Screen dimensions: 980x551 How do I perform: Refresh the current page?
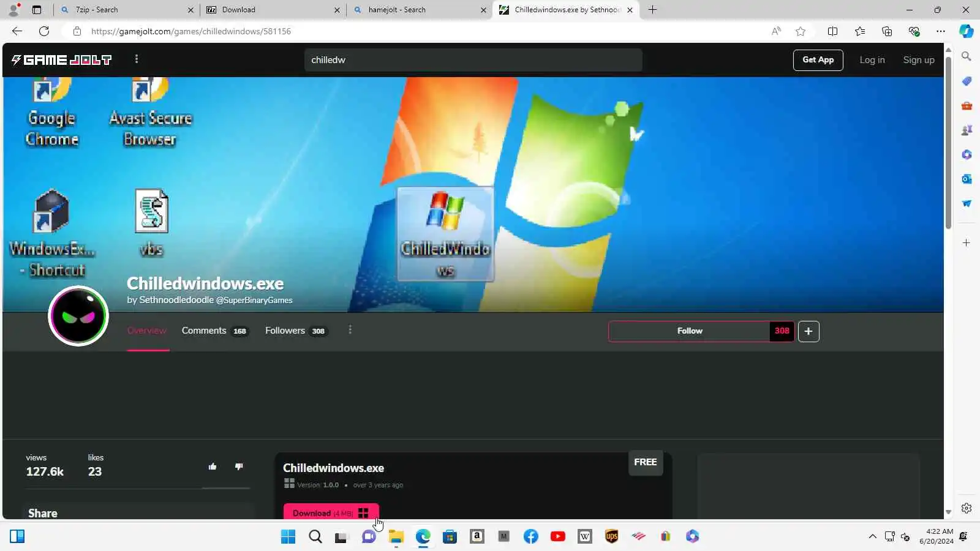click(x=44, y=31)
